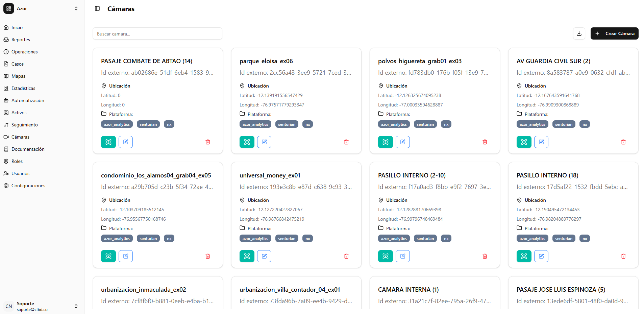The image size is (644, 314).
Task: Click the Id externo of universal_money_ex01
Action: [296, 187]
